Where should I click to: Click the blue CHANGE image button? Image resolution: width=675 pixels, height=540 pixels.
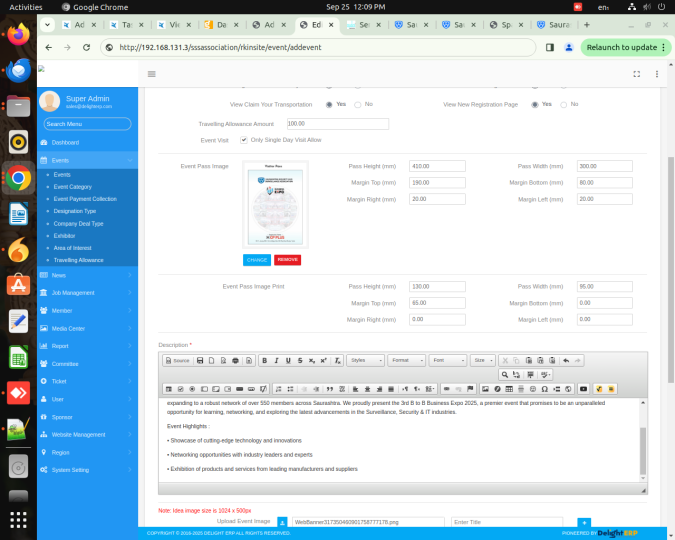coord(256,259)
